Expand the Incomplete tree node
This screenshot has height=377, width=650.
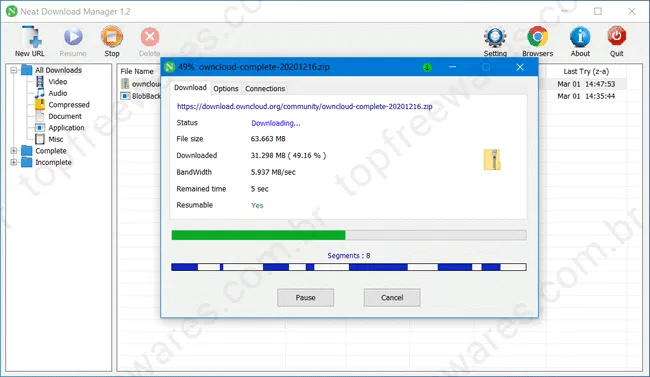pos(13,162)
